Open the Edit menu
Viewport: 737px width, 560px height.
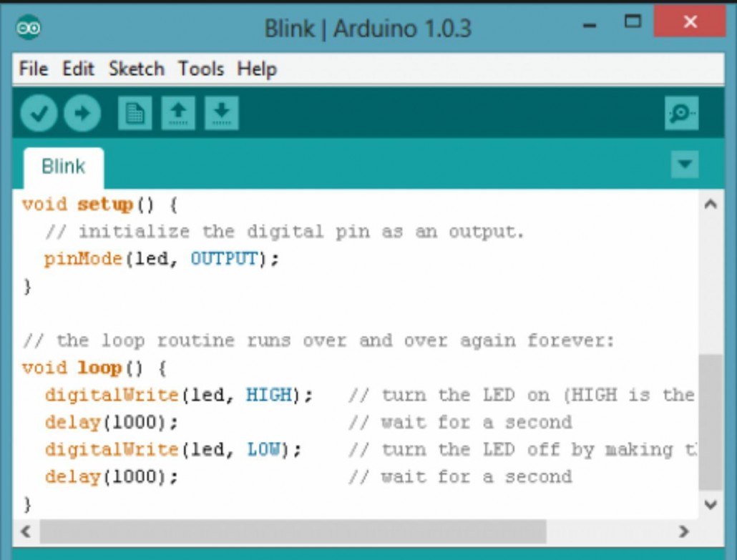point(78,69)
